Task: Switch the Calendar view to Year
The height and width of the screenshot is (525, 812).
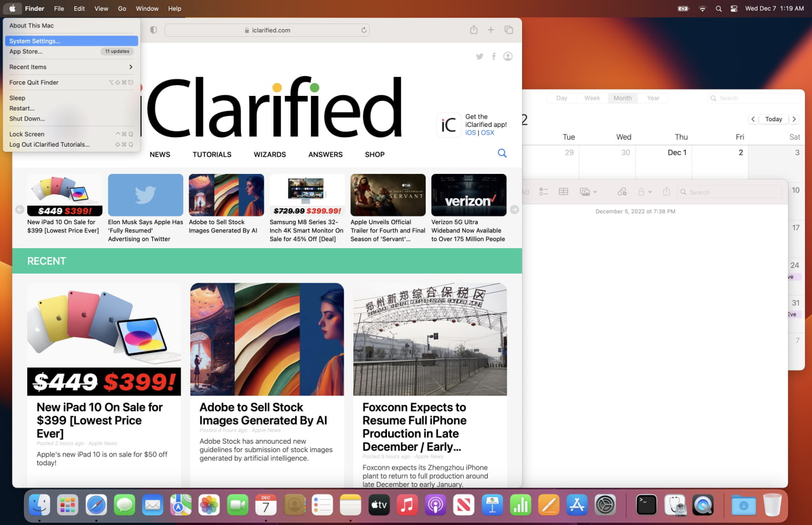Action: coord(653,98)
